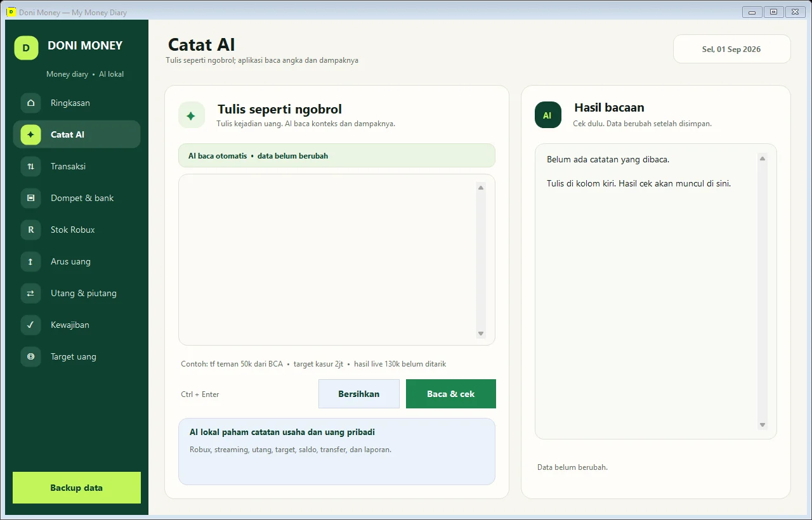Click the Baca & cek button

click(x=451, y=394)
